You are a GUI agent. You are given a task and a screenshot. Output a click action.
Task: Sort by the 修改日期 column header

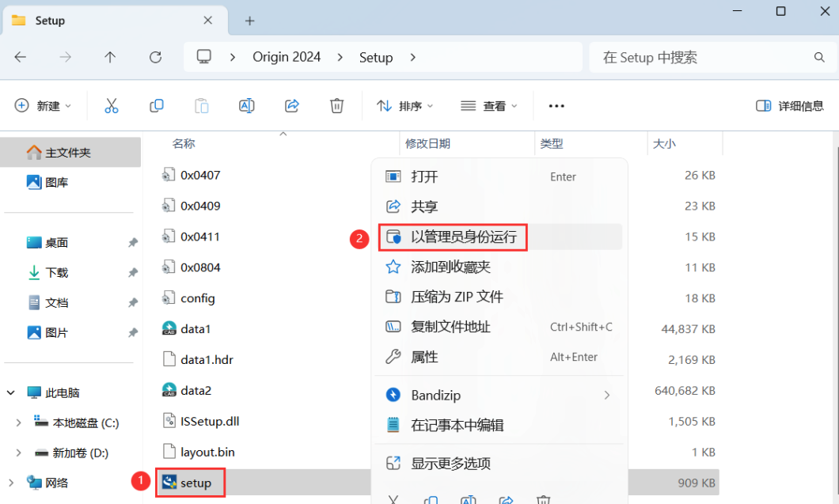point(427,143)
